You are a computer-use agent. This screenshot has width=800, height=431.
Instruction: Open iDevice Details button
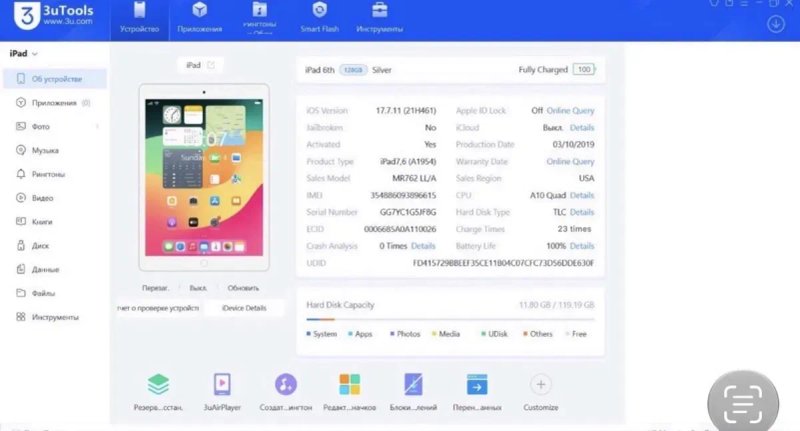(x=244, y=308)
